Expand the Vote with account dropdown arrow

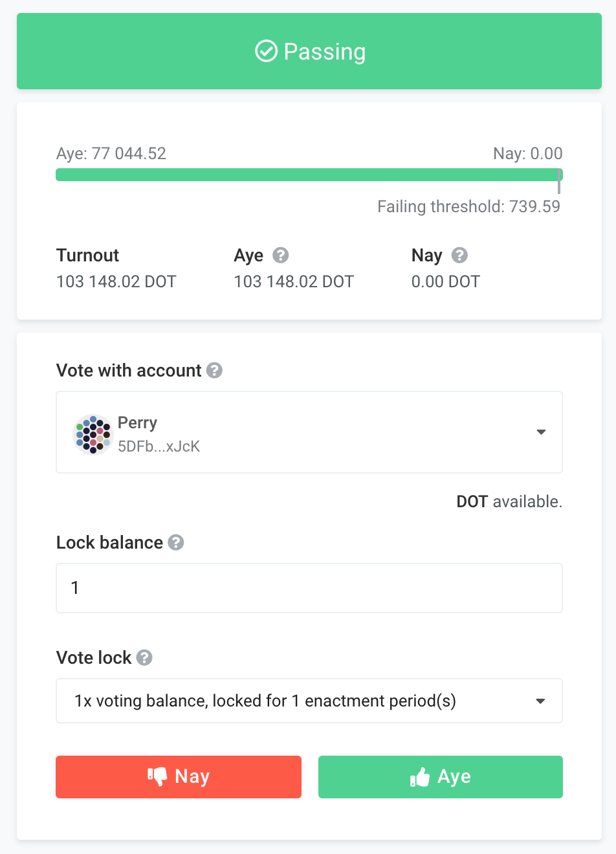tap(541, 432)
